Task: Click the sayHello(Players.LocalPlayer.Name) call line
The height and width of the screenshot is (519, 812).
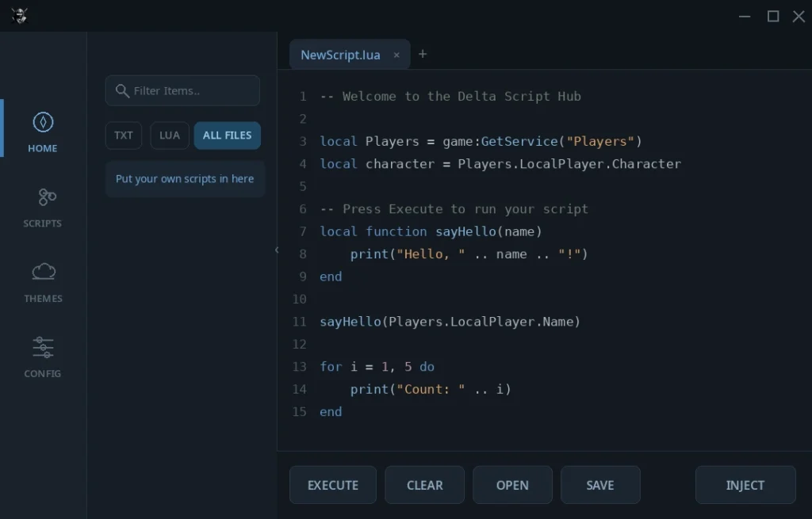Action: (x=450, y=322)
